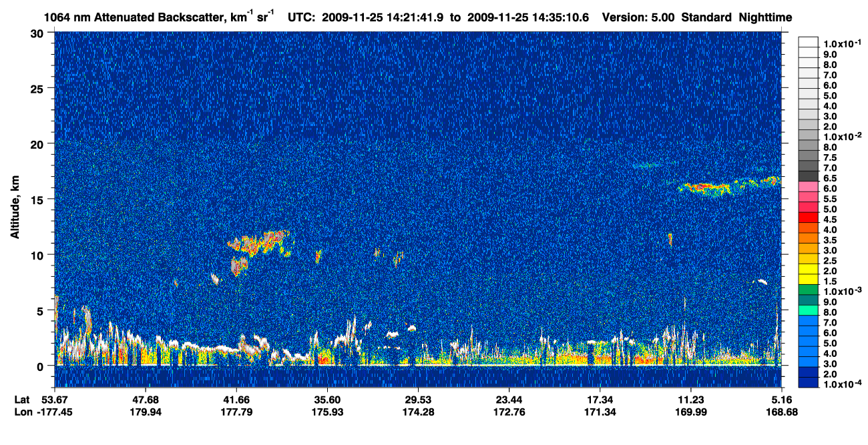Image resolution: width=868 pixels, height=445 pixels.
Task: Click the colorbar label 6.5
Action: (830, 178)
